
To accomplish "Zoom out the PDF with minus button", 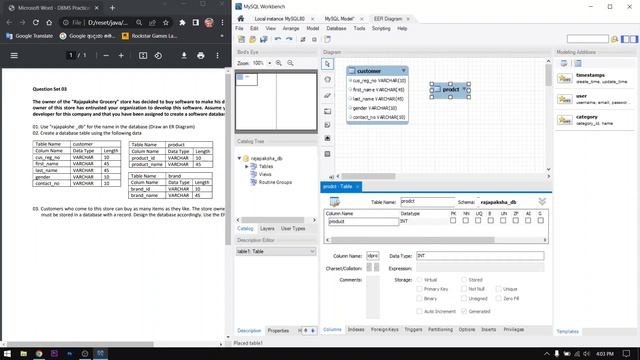I will coord(106,56).
